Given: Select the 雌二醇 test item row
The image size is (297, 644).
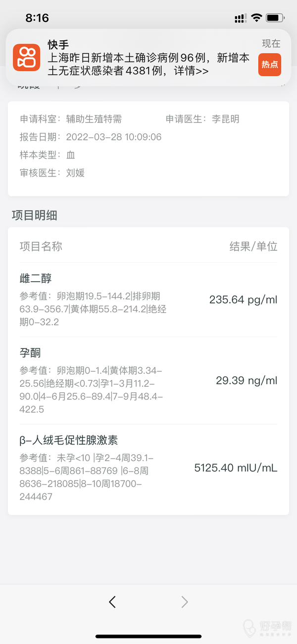Looking at the screenshot, I should click(x=148, y=299).
